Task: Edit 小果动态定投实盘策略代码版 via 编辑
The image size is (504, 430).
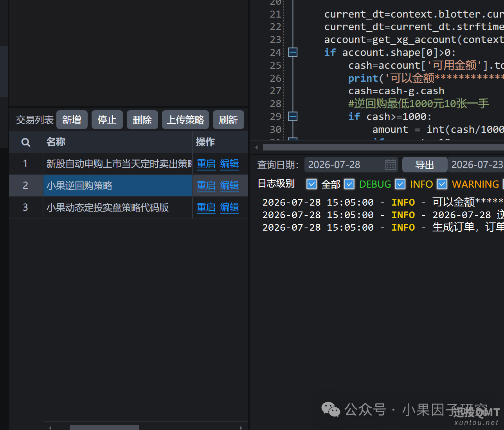Action: tap(230, 207)
